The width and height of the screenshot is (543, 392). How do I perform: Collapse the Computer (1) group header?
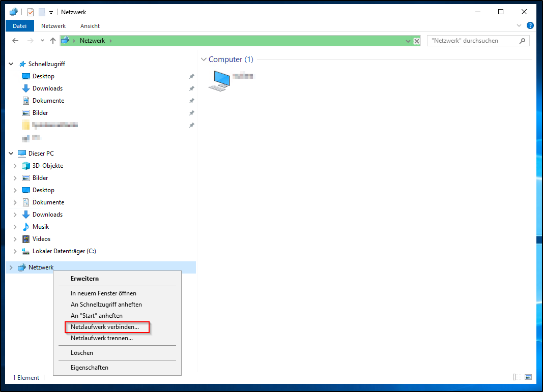204,59
